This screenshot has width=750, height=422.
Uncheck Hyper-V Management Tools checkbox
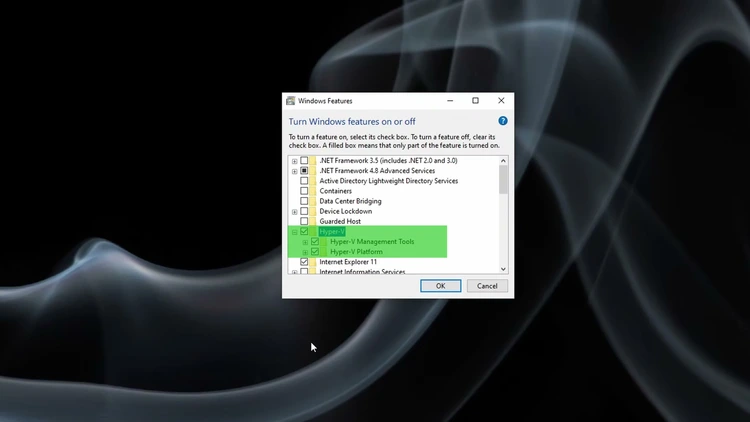315,242
